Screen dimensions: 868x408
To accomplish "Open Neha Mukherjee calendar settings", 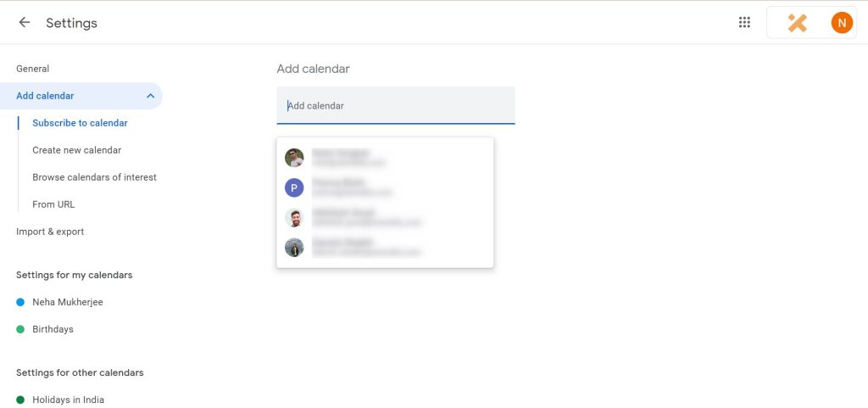I will (68, 302).
